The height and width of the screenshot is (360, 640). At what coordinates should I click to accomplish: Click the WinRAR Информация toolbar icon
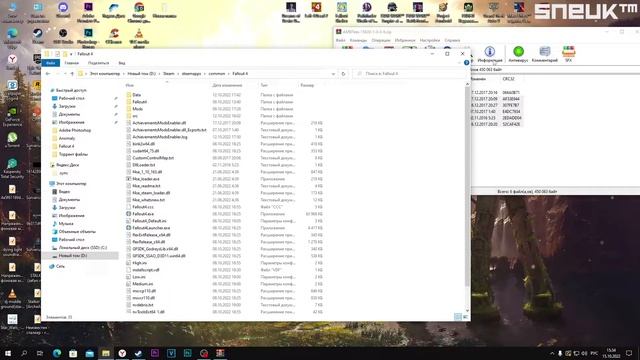click(x=490, y=54)
